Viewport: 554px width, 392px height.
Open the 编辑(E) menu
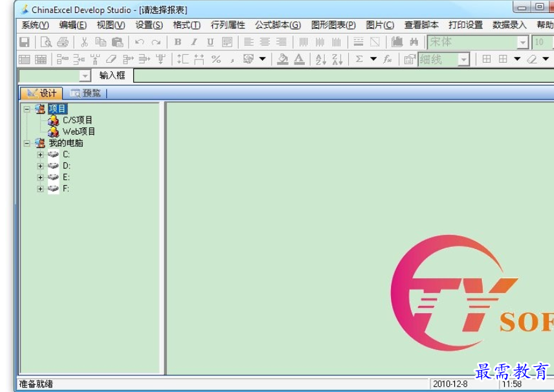[72, 25]
